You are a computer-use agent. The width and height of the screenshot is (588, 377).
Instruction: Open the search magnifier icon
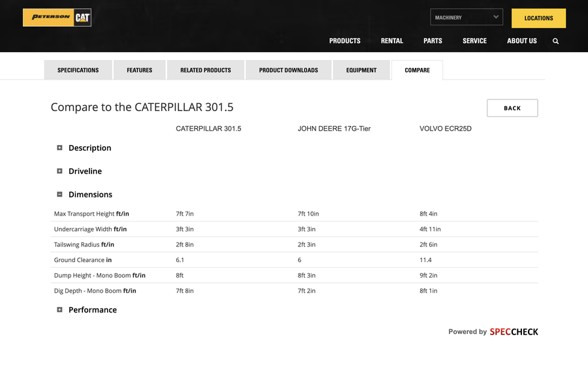pos(555,41)
